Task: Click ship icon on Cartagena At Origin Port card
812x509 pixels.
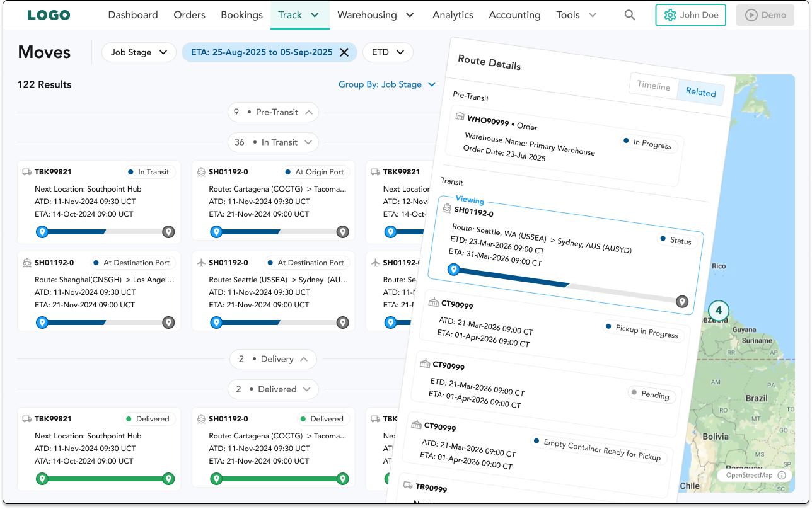Action: (x=201, y=171)
